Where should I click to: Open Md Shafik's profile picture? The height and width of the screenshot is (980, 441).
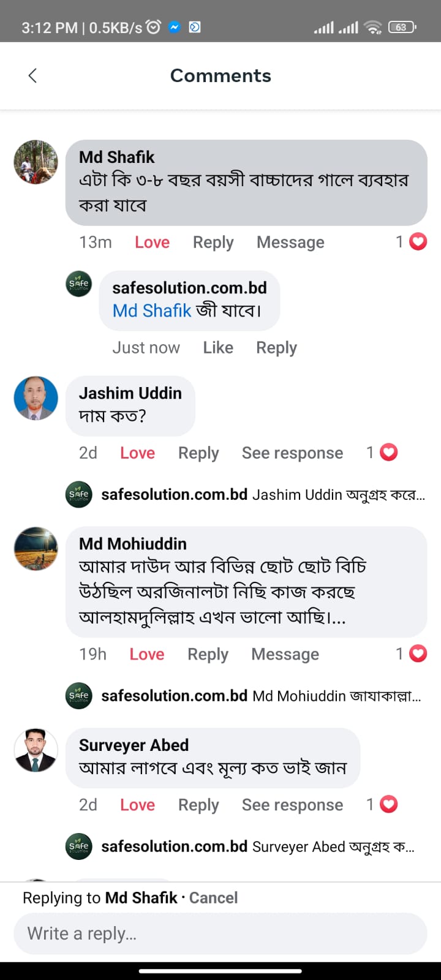coord(36,162)
